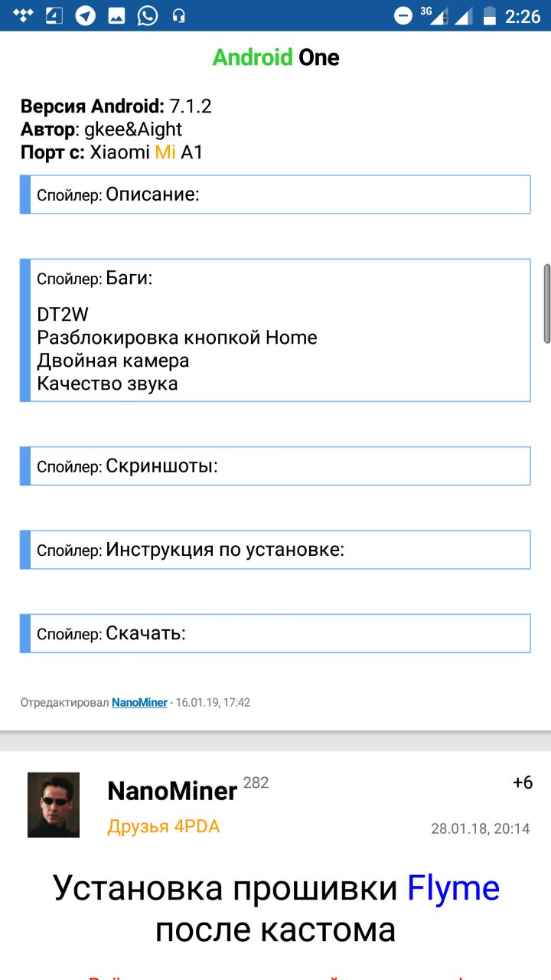Tap the DT2W bug line

(64, 314)
